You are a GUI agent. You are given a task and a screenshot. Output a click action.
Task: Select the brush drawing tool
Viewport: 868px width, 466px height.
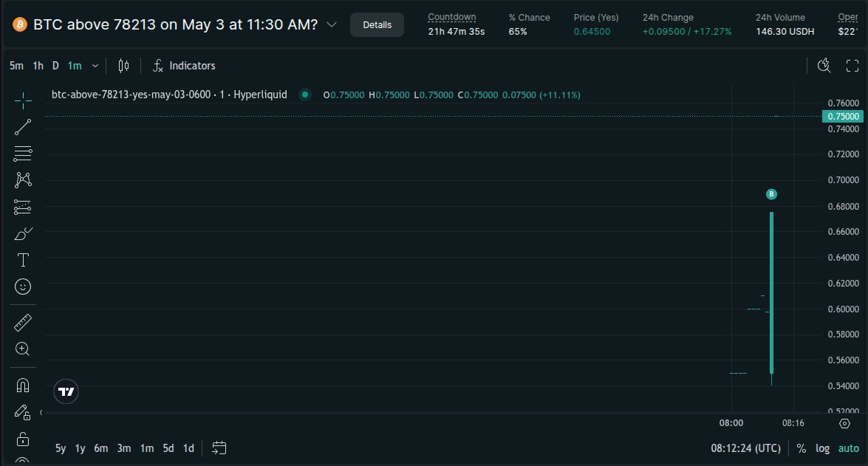click(23, 233)
